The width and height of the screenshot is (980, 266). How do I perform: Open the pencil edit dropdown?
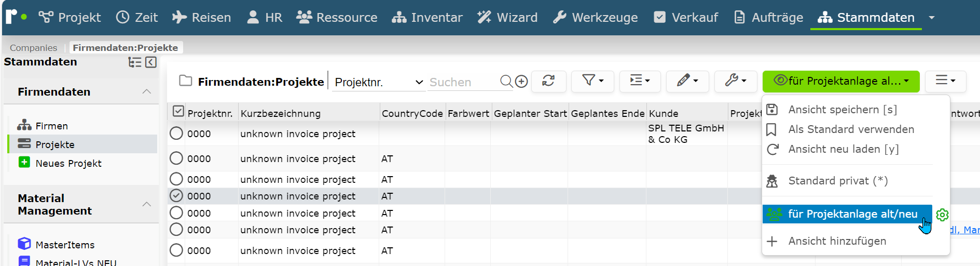tap(687, 81)
